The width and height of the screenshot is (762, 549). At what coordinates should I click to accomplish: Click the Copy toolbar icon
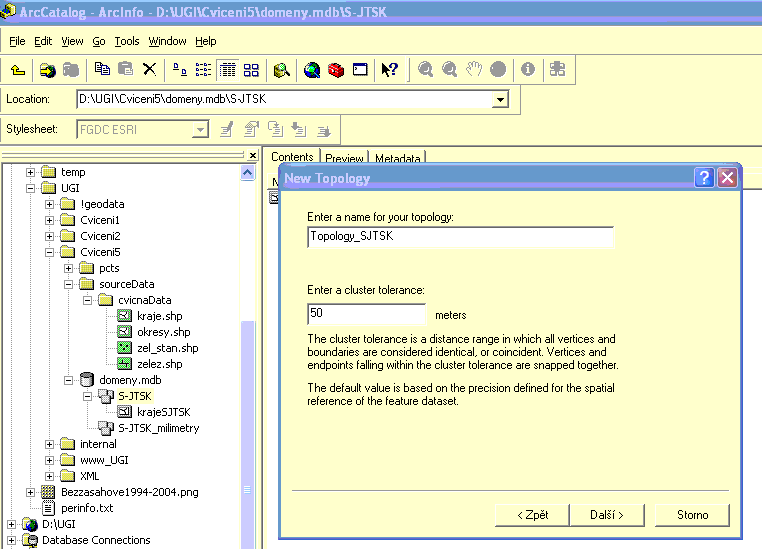102,69
